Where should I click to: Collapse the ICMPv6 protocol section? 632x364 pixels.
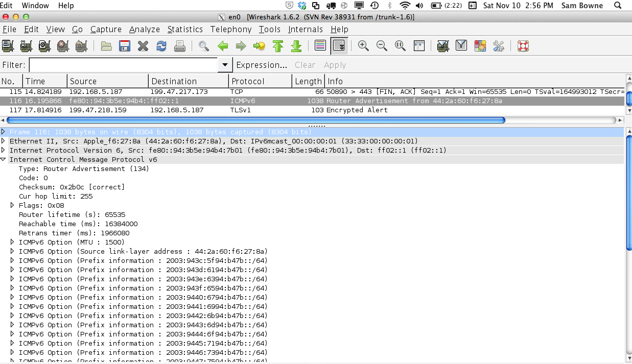coord(4,159)
